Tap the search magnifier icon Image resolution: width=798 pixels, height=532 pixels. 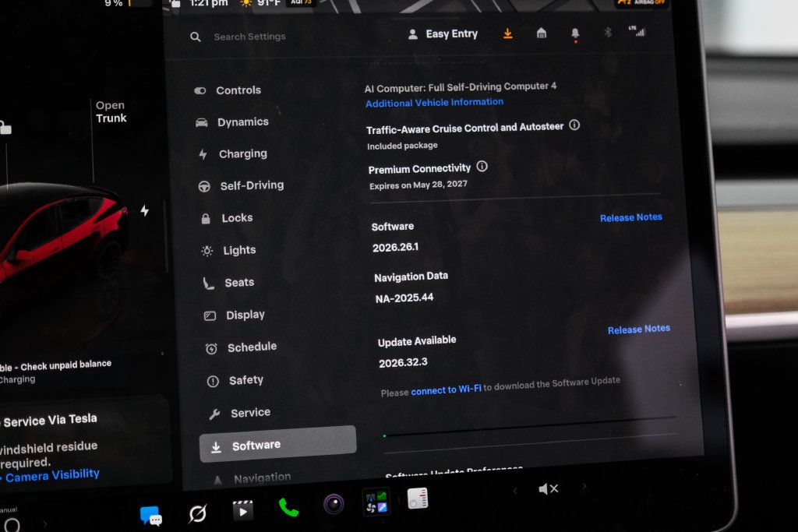[196, 37]
